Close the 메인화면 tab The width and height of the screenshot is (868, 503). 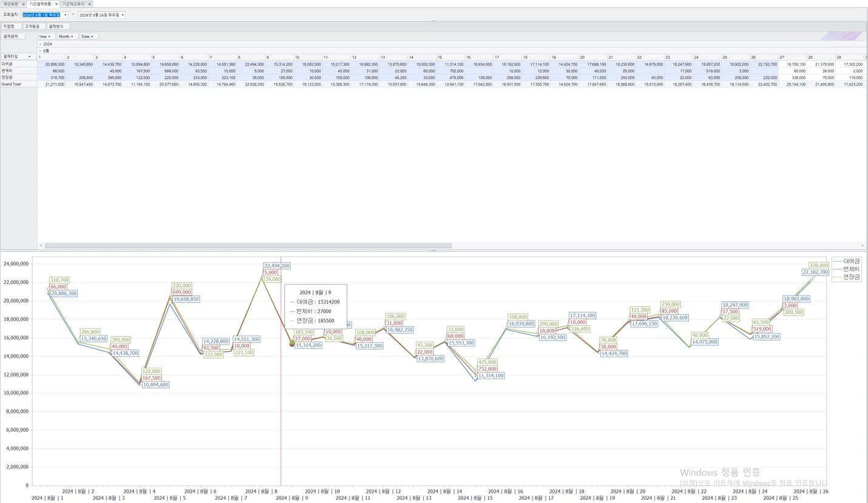tap(23, 4)
